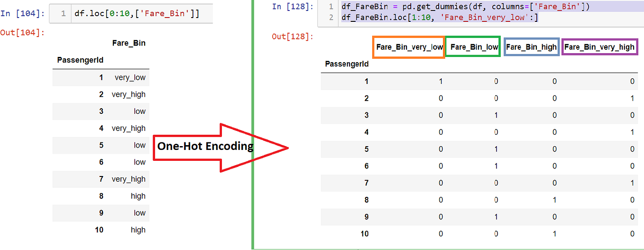The height and width of the screenshot is (250, 644).
Task: Click Fare_Bin_low value 1 for passenger 9
Action: click(496, 217)
